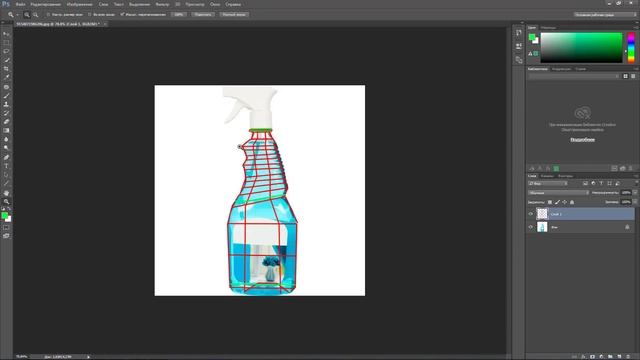Select the Rectangular Marquee tool
The image size is (640, 360).
point(6,42)
